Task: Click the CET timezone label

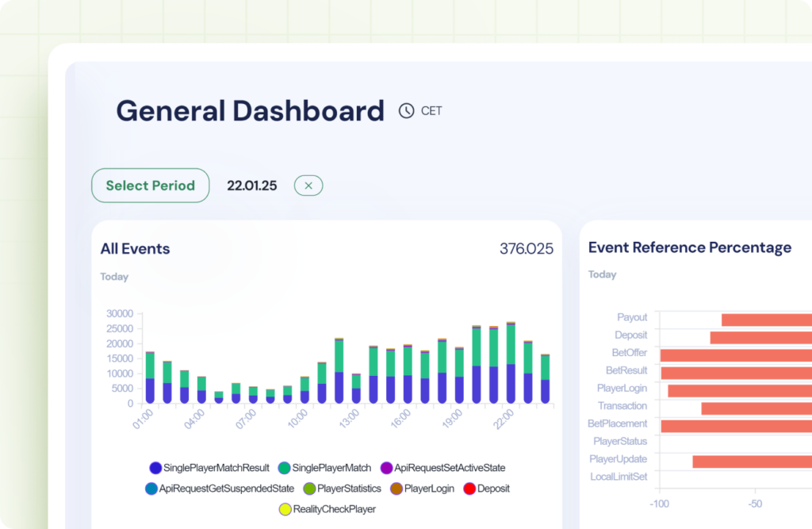Action: tap(431, 111)
